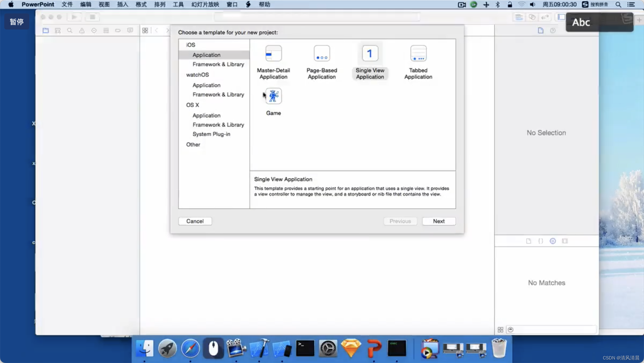
Task: Click the library filter search field
Action: (x=553, y=330)
